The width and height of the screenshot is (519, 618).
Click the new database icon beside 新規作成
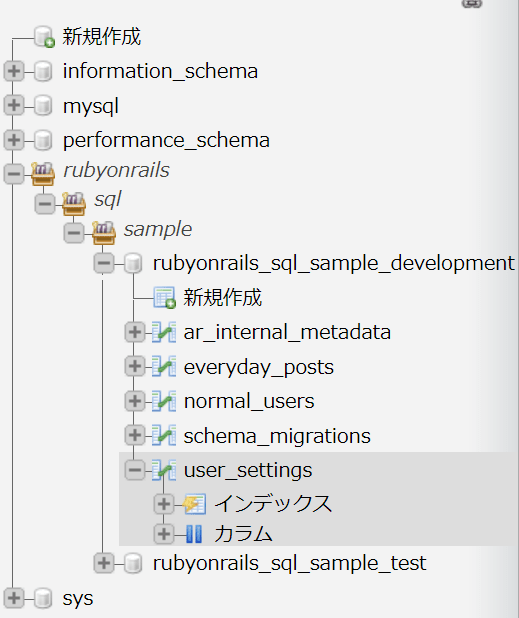(44, 37)
